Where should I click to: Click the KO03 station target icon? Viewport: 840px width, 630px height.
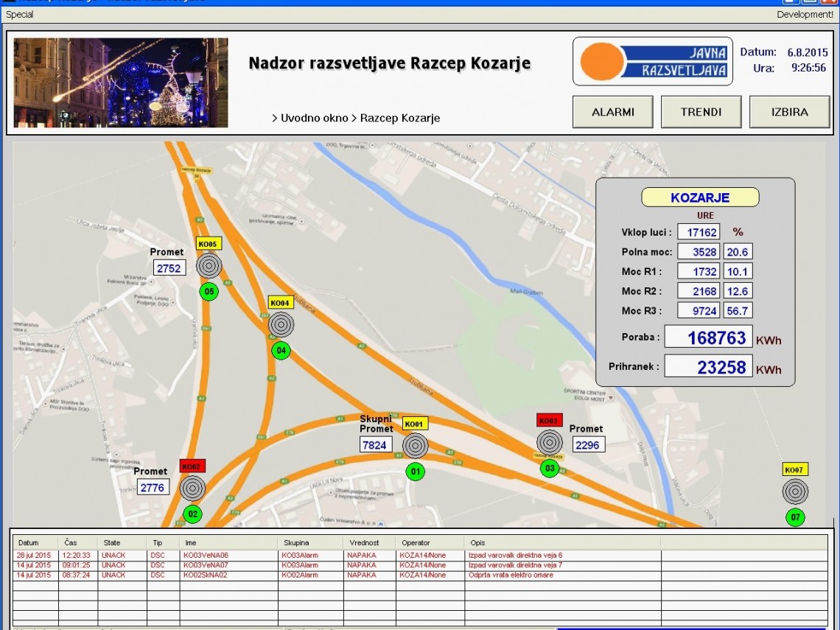(x=549, y=442)
